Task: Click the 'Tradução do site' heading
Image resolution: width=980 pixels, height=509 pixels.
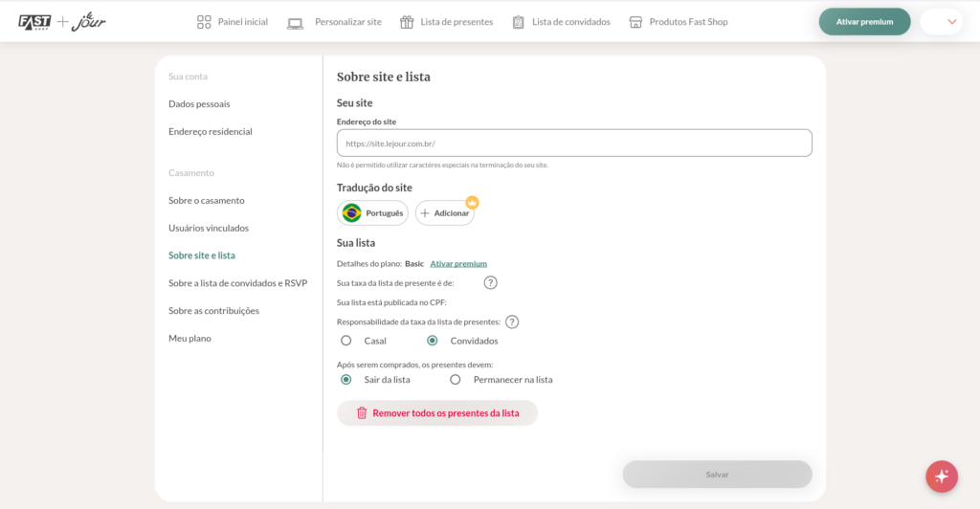Action: (x=374, y=188)
